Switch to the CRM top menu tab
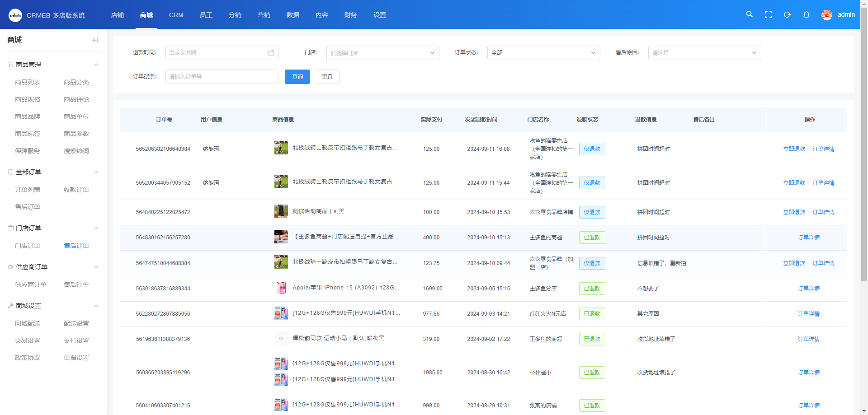This screenshot has height=415, width=868. coord(176,15)
